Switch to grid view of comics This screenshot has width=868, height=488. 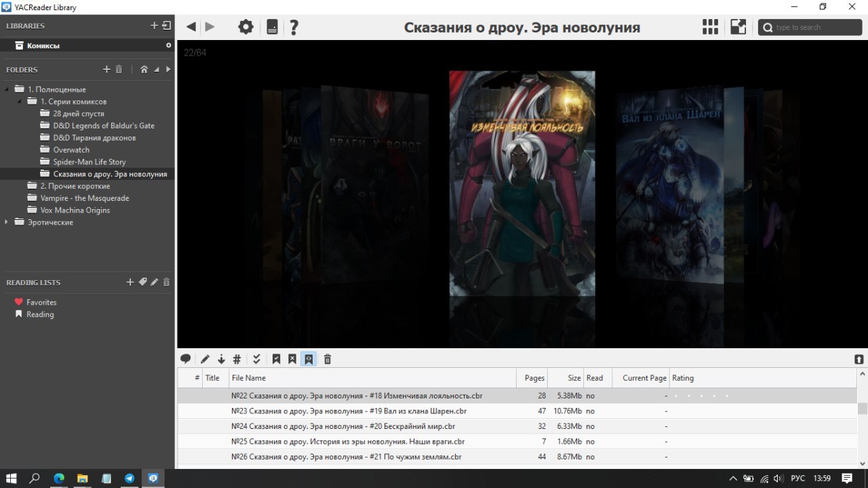(x=710, y=27)
